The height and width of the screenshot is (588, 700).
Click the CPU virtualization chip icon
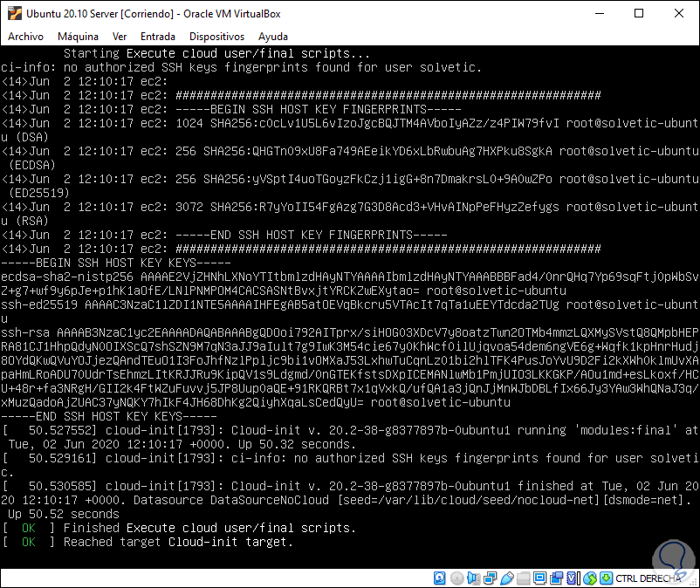point(573,578)
